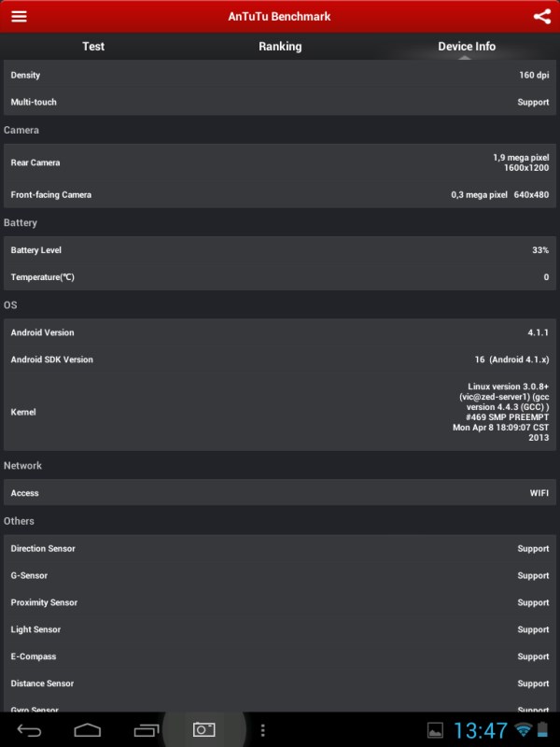The height and width of the screenshot is (747, 560).
Task: Open the three-dot overflow menu
Action: tap(263, 729)
